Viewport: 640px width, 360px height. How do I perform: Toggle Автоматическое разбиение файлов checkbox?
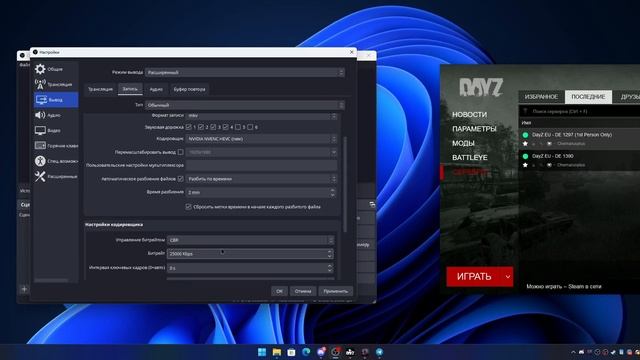click(180, 179)
